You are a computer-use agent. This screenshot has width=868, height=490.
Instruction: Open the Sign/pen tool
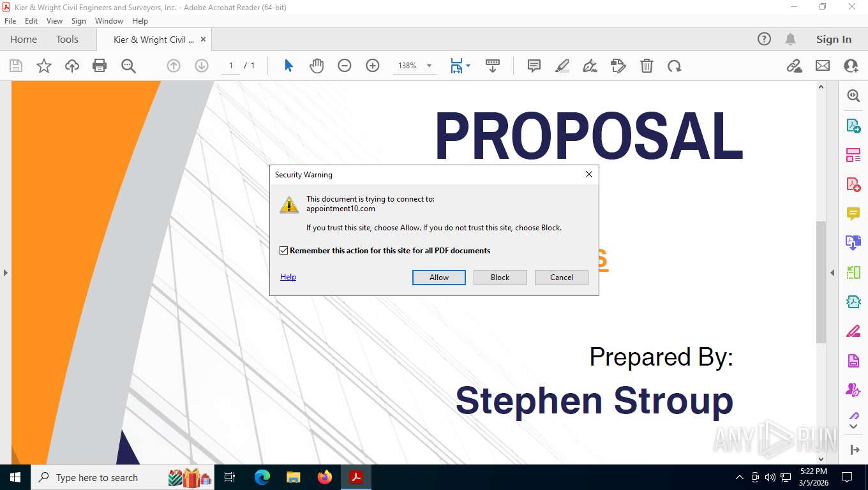pyautogui.click(x=590, y=66)
